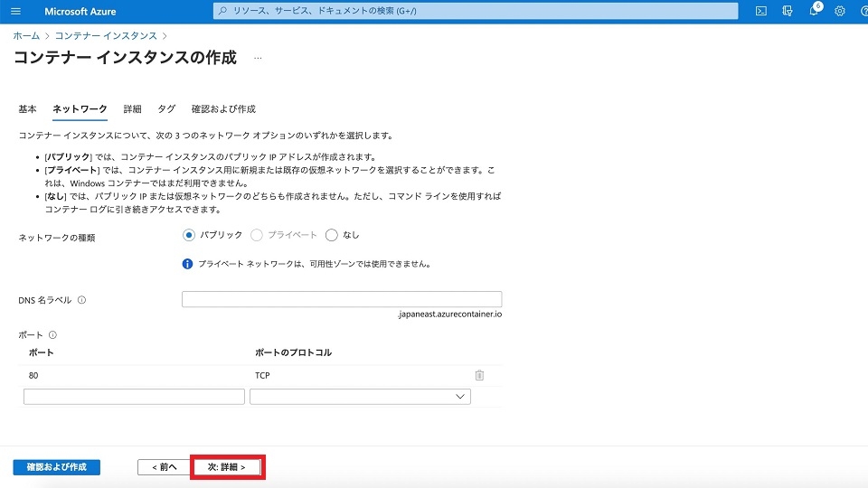Focus the top resource search box
Viewport: 868px width, 488px height.
pyautogui.click(x=476, y=11)
